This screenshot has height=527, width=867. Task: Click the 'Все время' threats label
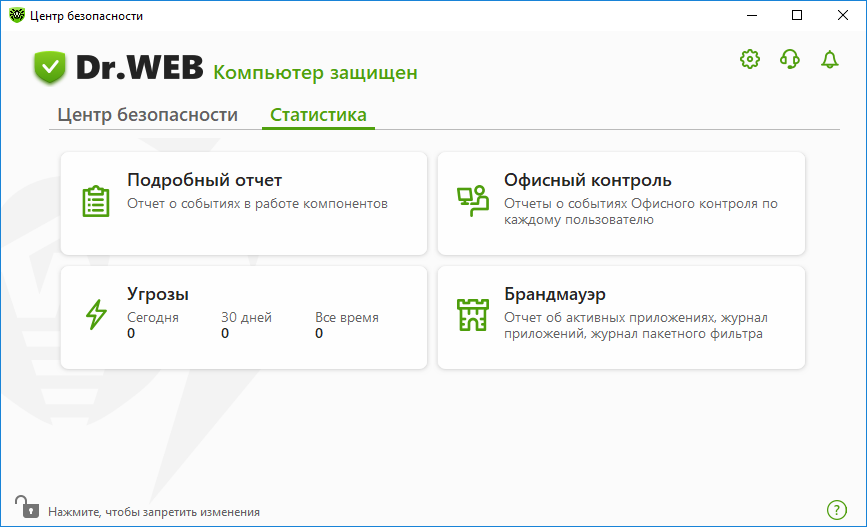(347, 317)
